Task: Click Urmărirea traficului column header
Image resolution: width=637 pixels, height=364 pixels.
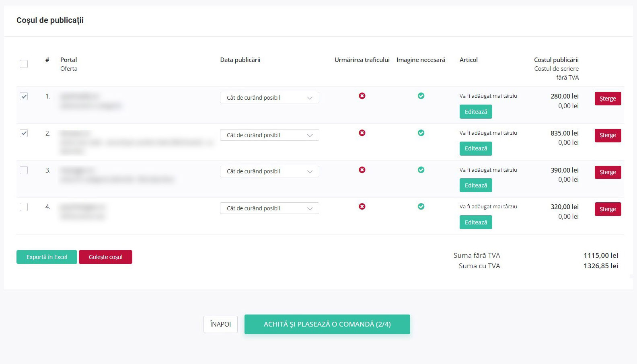Action: pyautogui.click(x=362, y=60)
